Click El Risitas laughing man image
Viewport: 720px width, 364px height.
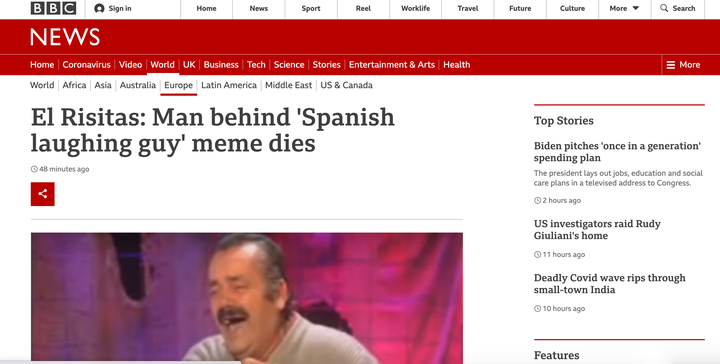tap(247, 297)
